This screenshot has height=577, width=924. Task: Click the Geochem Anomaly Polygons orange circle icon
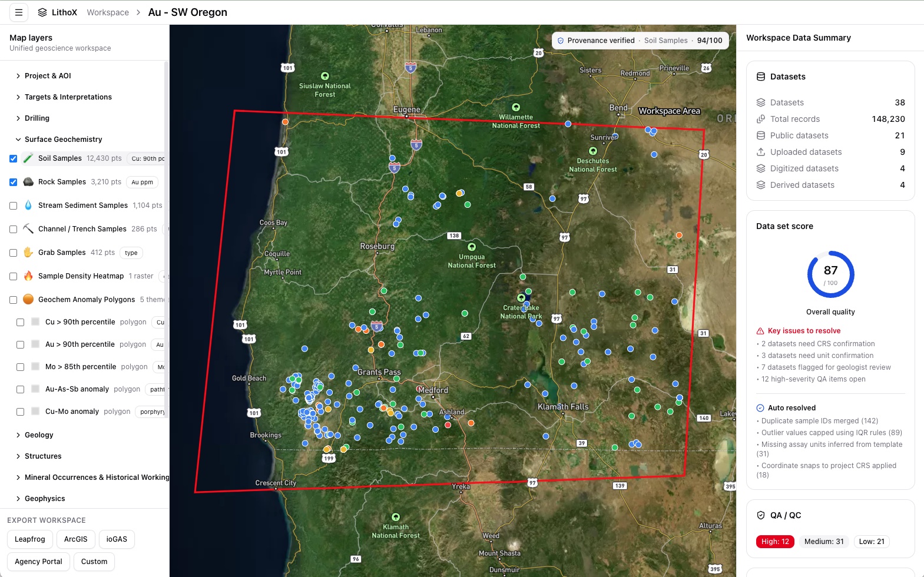(x=28, y=300)
